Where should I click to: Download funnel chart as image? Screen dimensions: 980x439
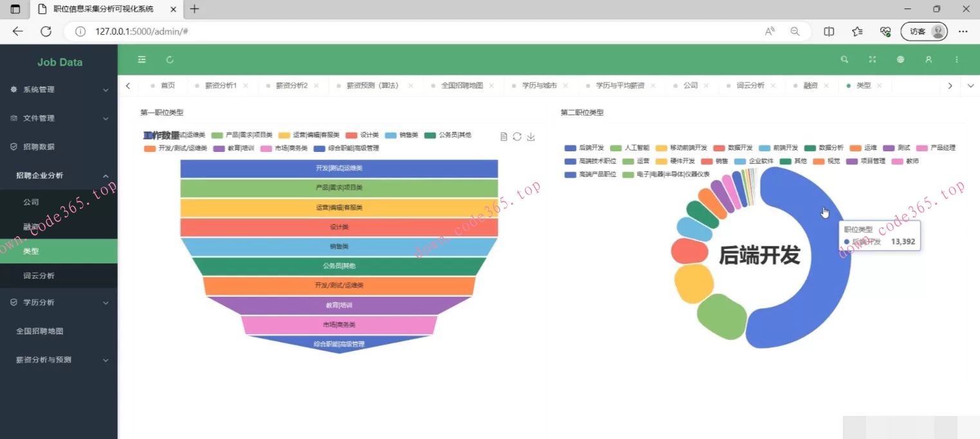click(x=531, y=136)
